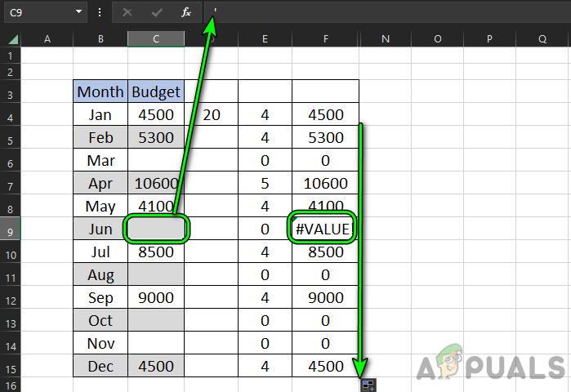Select column P header
The height and width of the screenshot is (392, 571).
point(489,39)
